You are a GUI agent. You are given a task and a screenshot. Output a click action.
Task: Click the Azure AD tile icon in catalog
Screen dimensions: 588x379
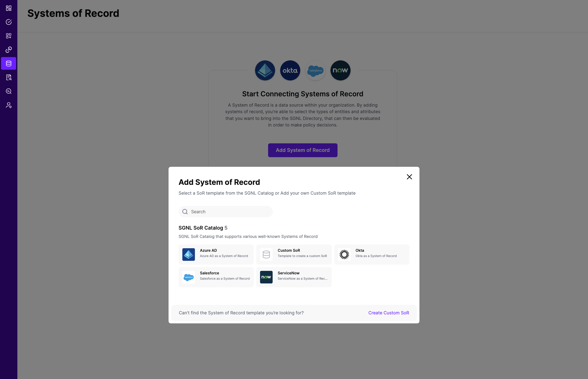tap(189, 255)
